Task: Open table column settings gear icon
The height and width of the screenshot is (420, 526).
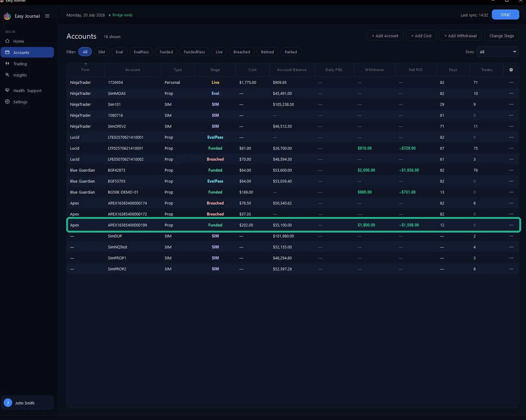Action: pyautogui.click(x=511, y=70)
